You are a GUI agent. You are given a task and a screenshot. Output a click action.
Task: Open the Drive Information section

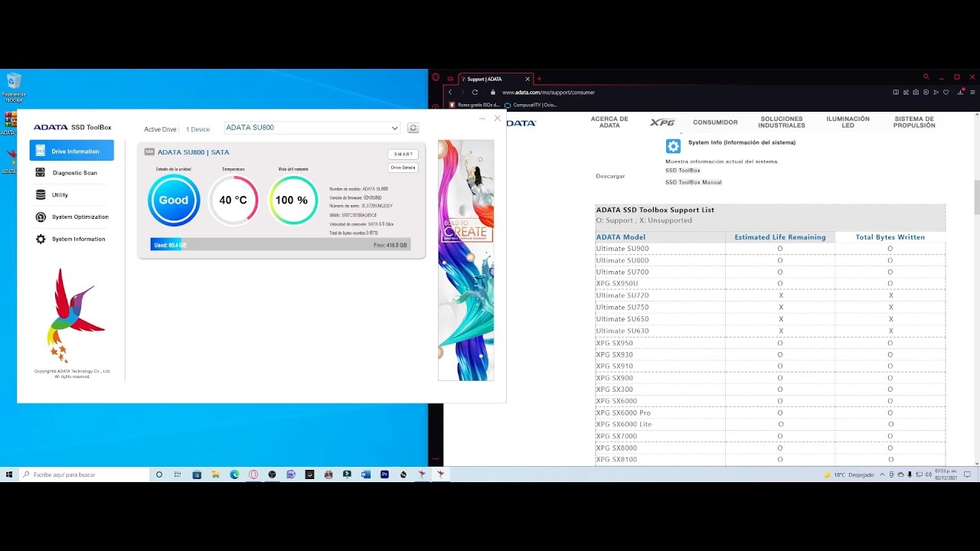tap(71, 151)
